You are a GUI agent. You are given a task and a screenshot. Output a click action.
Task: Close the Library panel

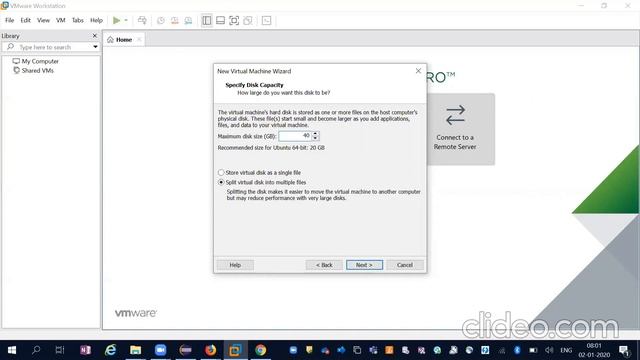pyautogui.click(x=95, y=36)
